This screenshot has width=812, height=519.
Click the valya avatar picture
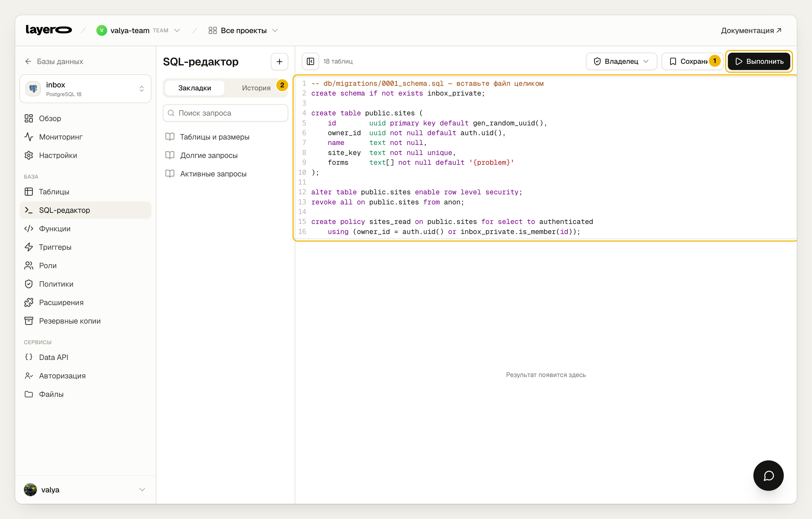pyautogui.click(x=30, y=490)
